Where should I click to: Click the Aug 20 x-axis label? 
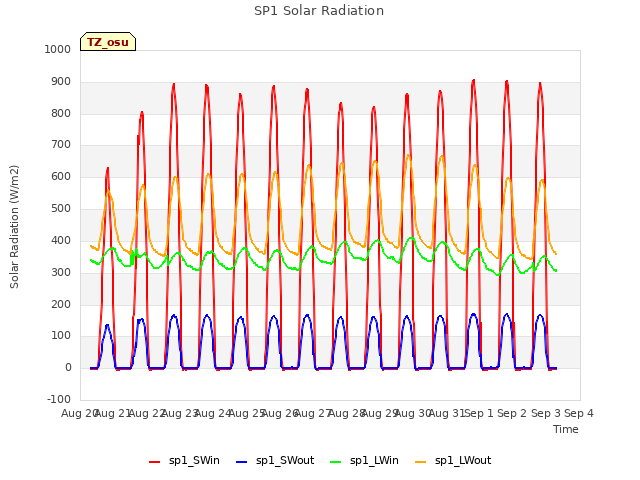point(79,413)
